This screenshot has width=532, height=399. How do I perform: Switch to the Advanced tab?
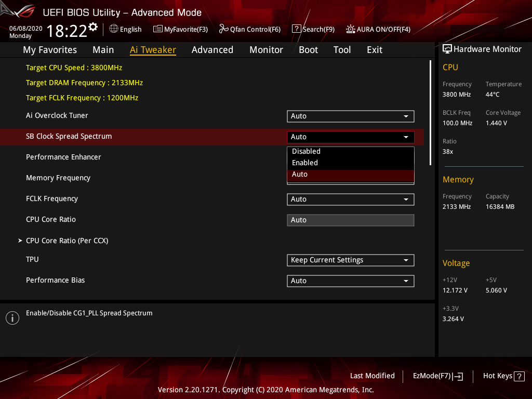click(212, 50)
